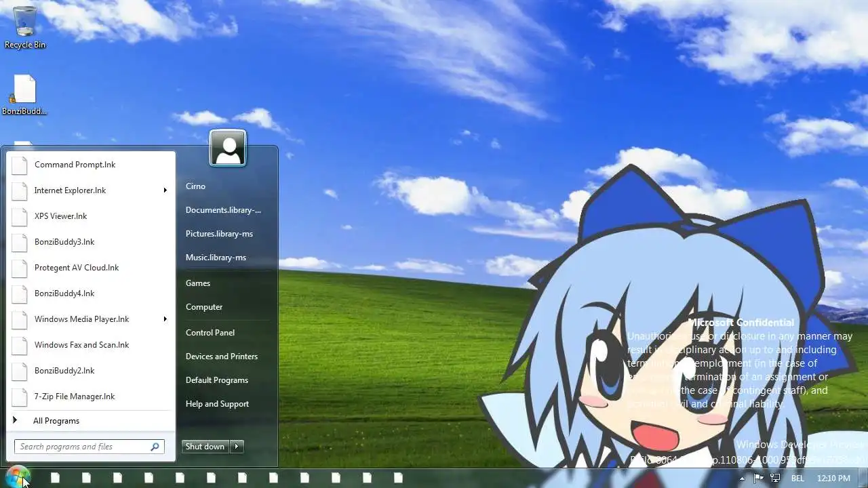The width and height of the screenshot is (868, 488).
Task: Open Help and Support
Action: 227,404
